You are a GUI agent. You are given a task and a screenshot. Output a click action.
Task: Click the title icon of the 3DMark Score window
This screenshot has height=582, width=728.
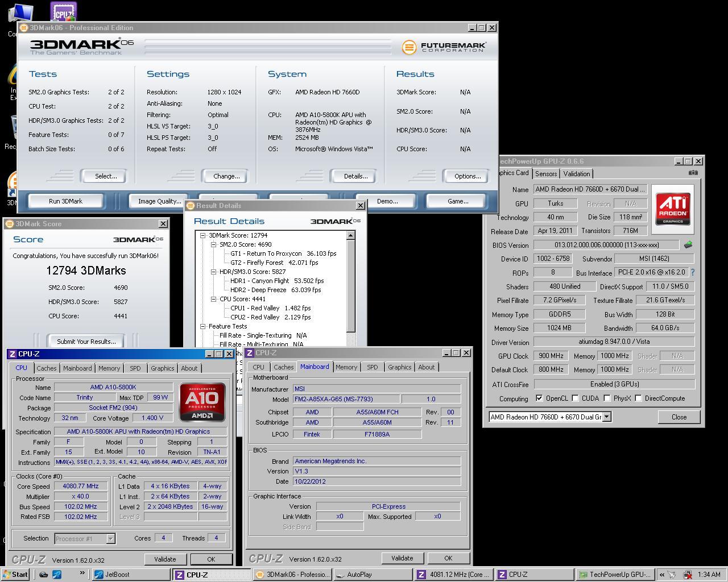point(10,224)
